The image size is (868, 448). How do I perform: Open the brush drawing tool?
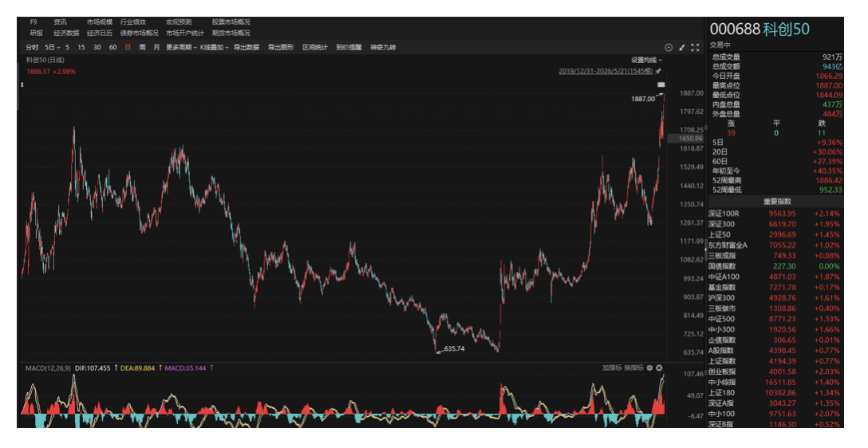click(x=682, y=48)
